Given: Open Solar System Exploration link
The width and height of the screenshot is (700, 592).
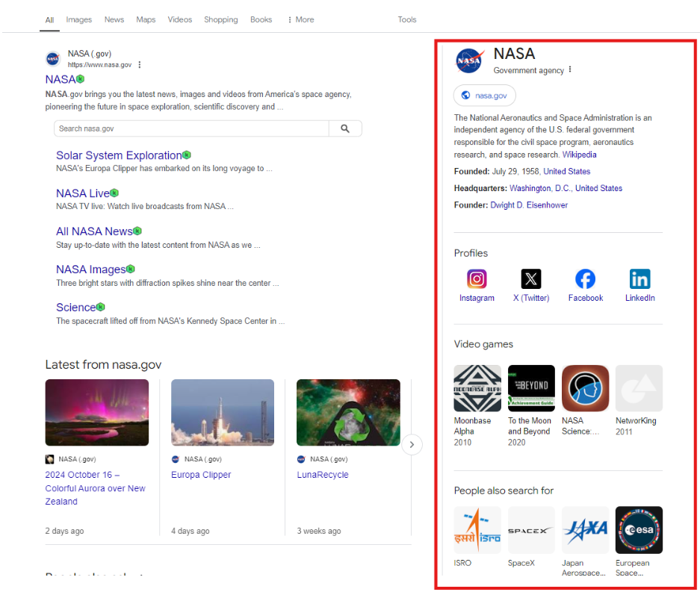Looking at the screenshot, I should point(119,155).
